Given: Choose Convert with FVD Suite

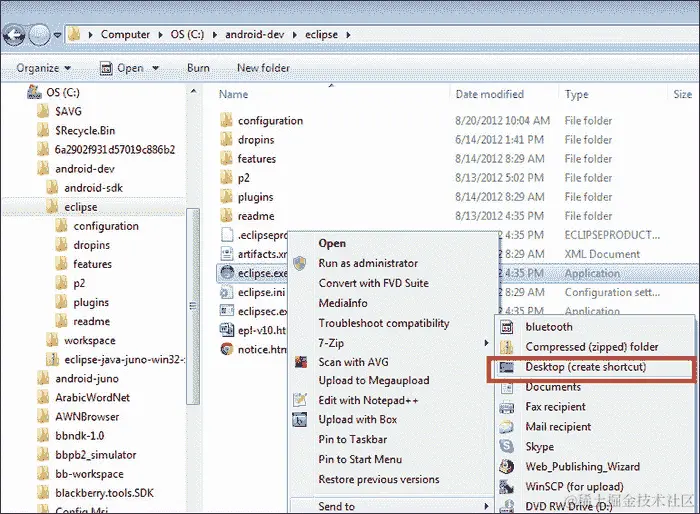Looking at the screenshot, I should [373, 283].
